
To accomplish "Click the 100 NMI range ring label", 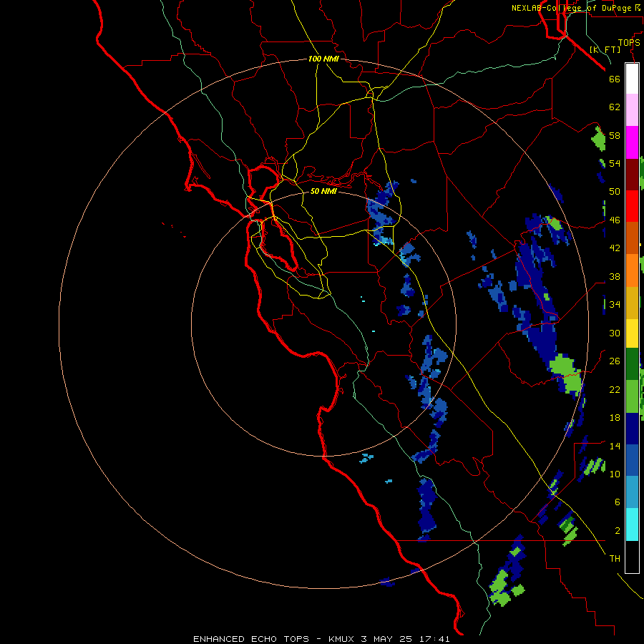I will 323,59.
